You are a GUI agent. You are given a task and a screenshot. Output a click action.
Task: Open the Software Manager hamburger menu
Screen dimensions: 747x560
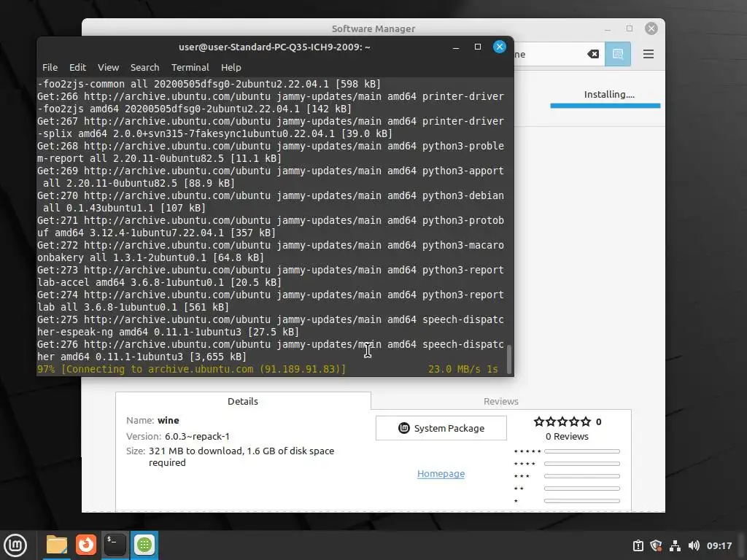tap(649, 54)
